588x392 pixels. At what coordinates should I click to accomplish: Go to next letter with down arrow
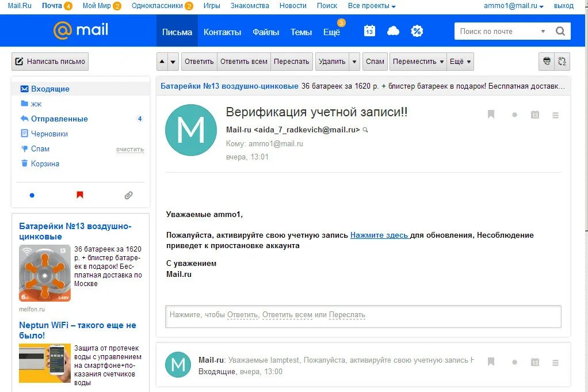click(173, 62)
